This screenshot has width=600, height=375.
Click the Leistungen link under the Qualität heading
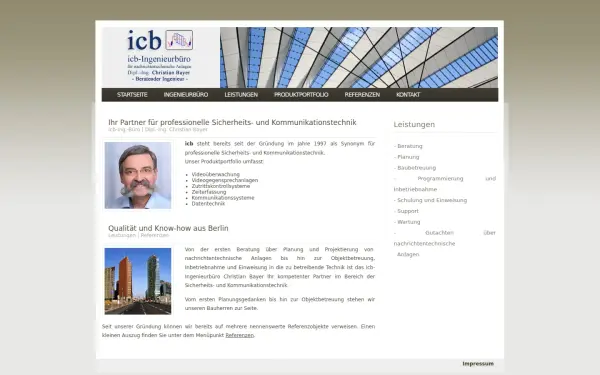pyautogui.click(x=122, y=235)
